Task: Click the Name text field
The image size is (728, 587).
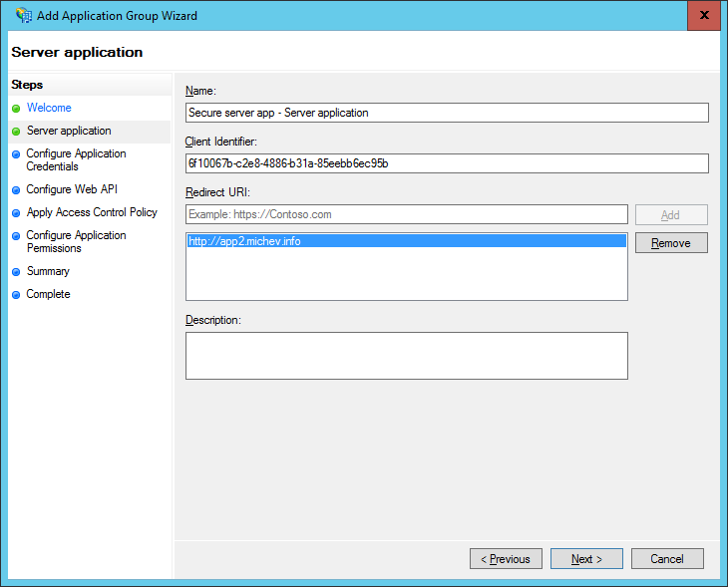Action: (x=447, y=113)
